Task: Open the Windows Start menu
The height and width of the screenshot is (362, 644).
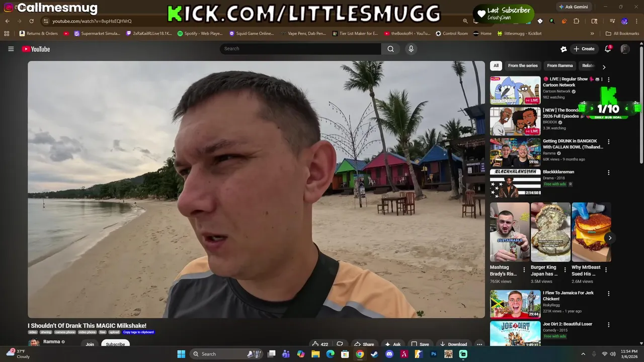Action: point(181,354)
